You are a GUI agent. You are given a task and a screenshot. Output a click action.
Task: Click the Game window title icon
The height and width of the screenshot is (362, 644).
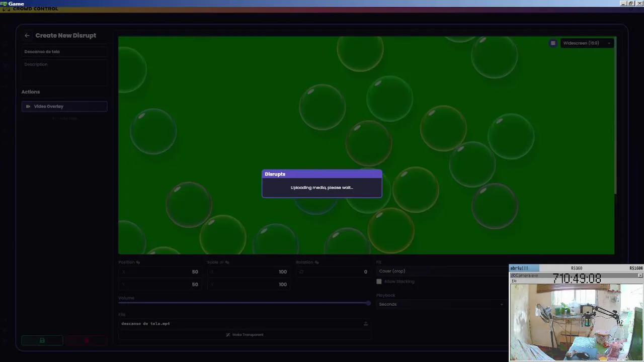point(4,4)
